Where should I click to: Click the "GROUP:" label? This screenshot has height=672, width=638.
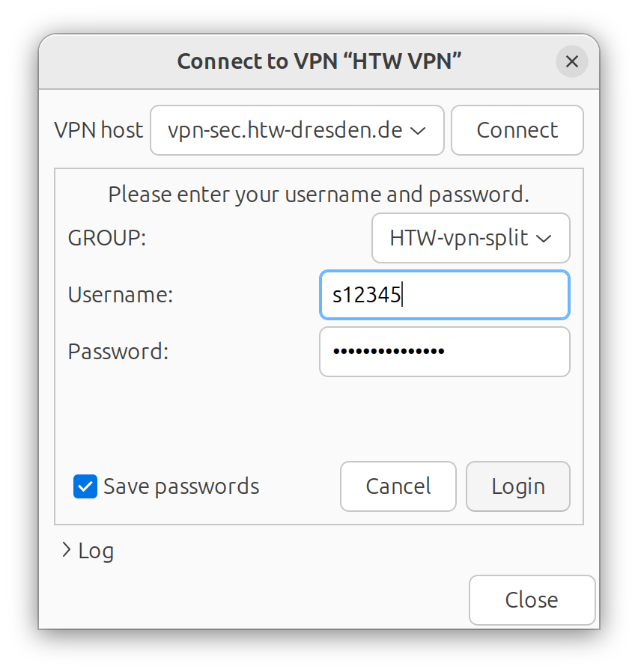pyautogui.click(x=107, y=239)
